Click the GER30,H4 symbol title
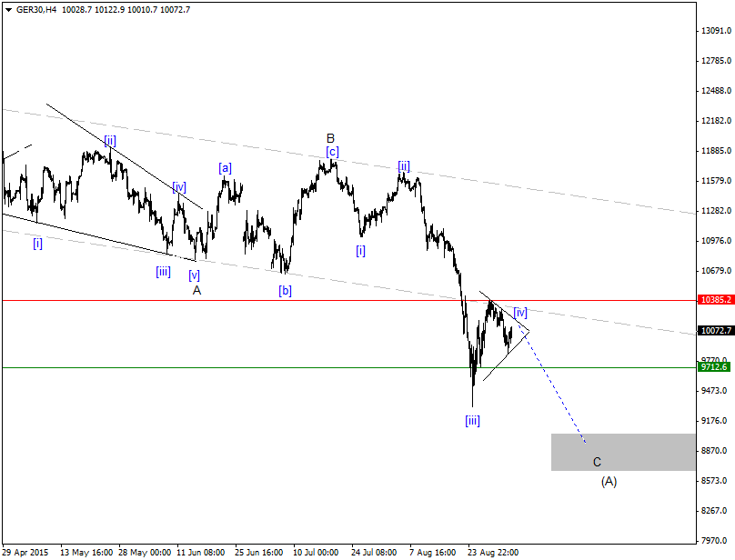Screen dimensions: 735x560 [x=36, y=10]
